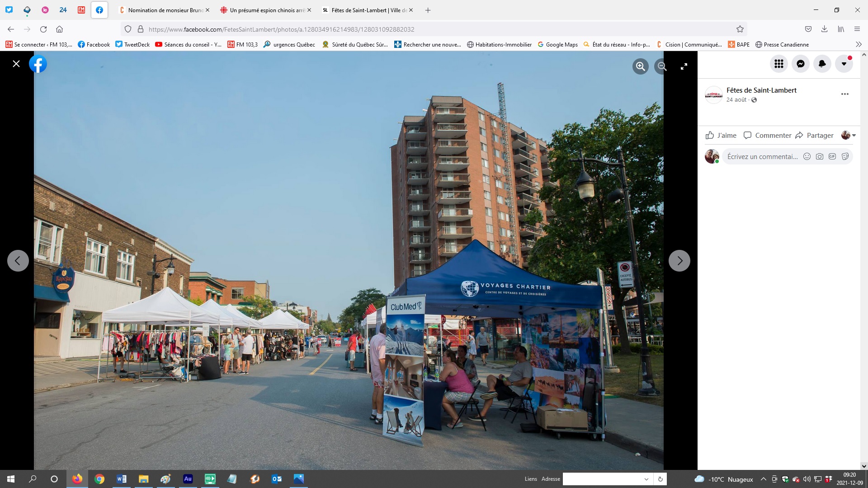Viewport: 868px width, 488px height.
Task: Go to next photo
Action: (679, 261)
